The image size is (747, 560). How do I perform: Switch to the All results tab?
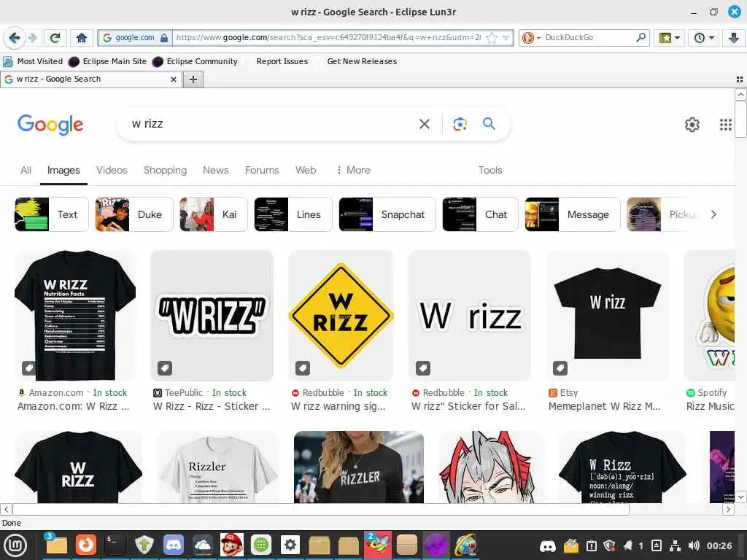coord(26,171)
